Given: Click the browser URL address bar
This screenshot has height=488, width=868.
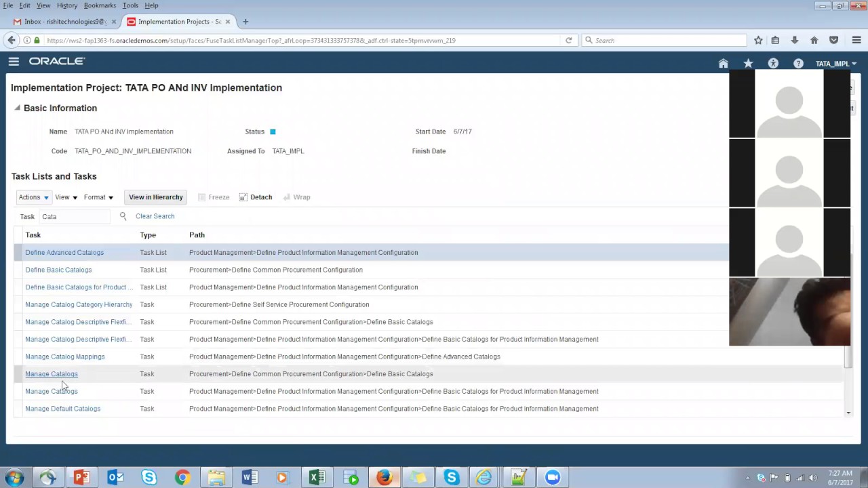Looking at the screenshot, I should click(x=298, y=40).
